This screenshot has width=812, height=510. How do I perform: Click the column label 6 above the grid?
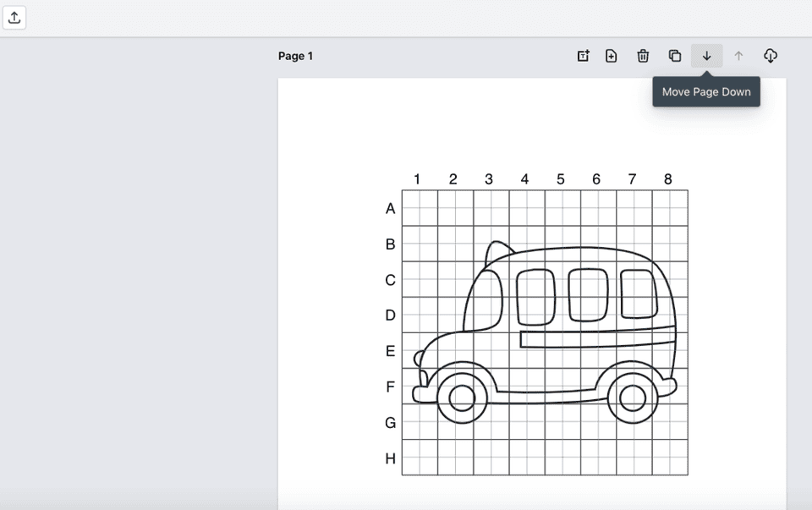coord(596,179)
